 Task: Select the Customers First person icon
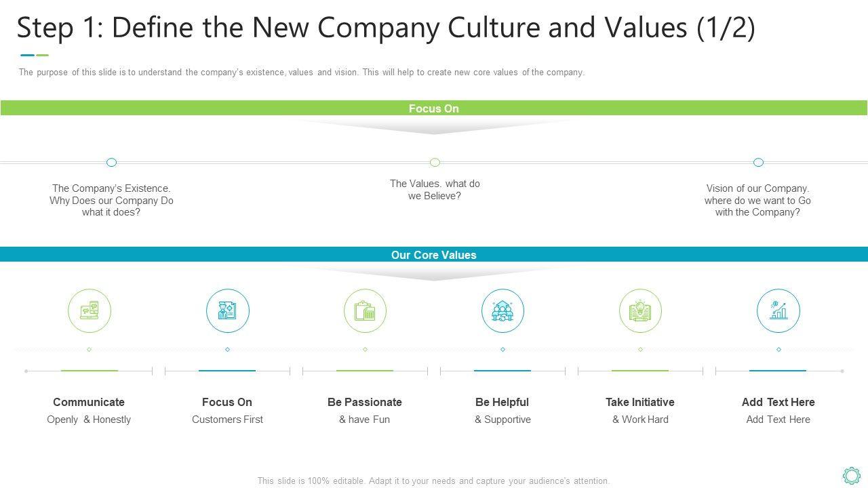tap(228, 311)
